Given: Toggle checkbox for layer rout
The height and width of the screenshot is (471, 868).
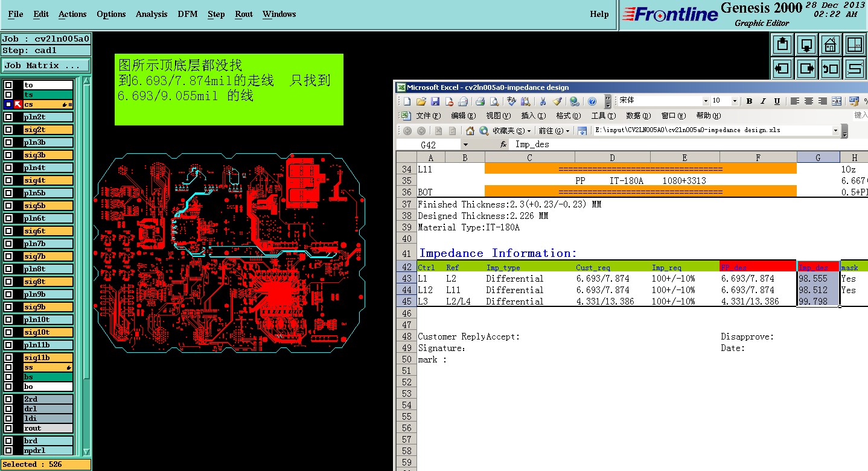Looking at the screenshot, I should click(8, 428).
